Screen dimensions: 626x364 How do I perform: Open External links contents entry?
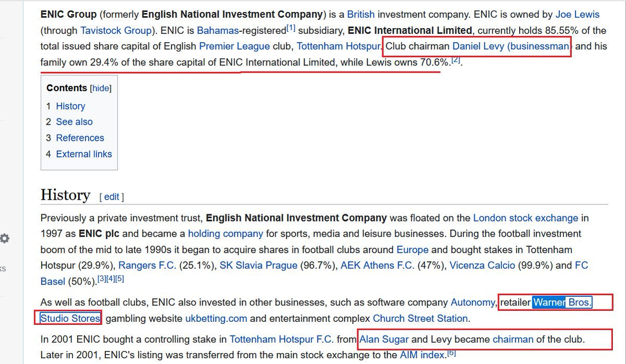[84, 154]
